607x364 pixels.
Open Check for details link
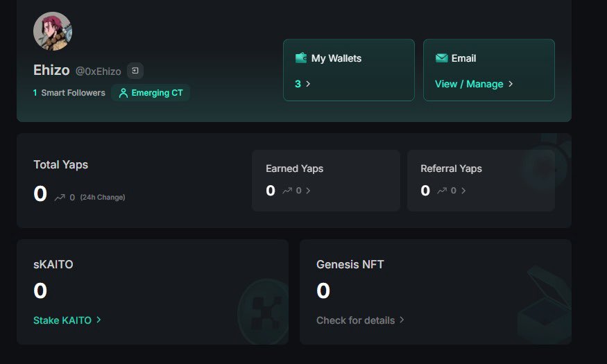coord(355,320)
